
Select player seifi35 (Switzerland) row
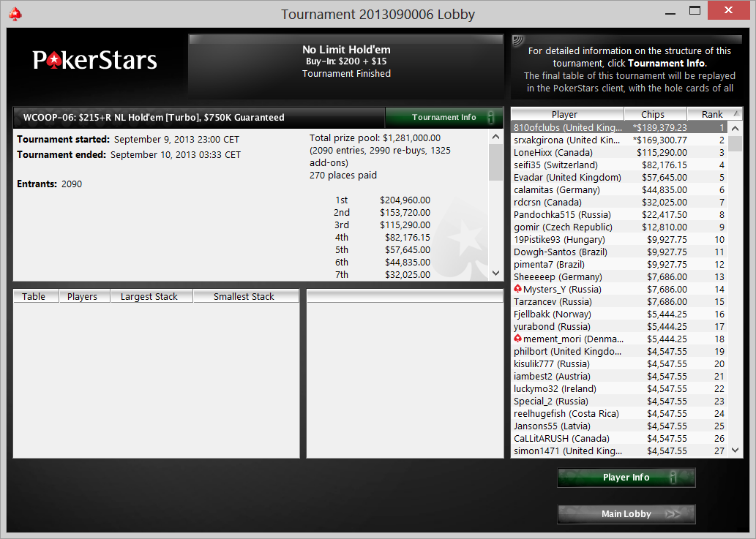[619, 165]
